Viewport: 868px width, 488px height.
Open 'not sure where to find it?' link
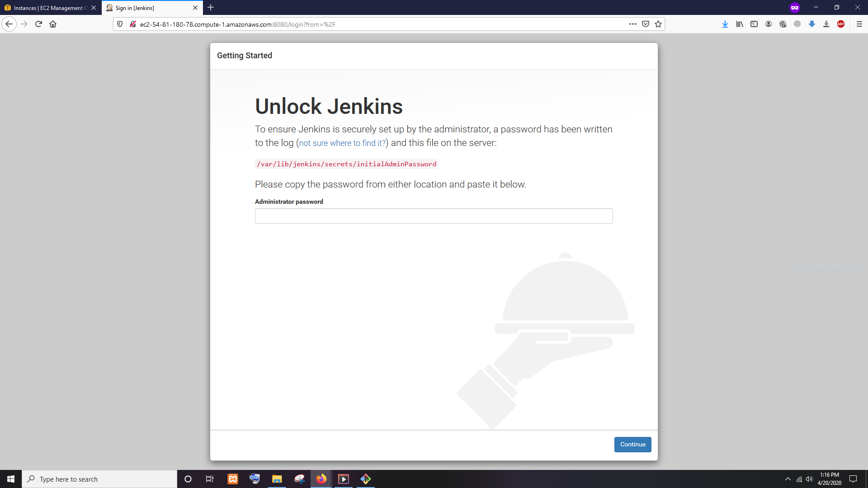342,143
